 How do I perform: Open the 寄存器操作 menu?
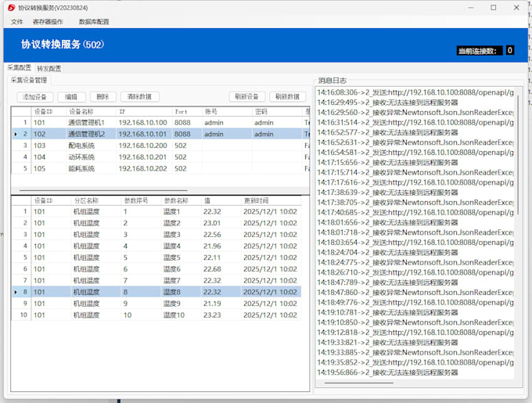pyautogui.click(x=48, y=22)
